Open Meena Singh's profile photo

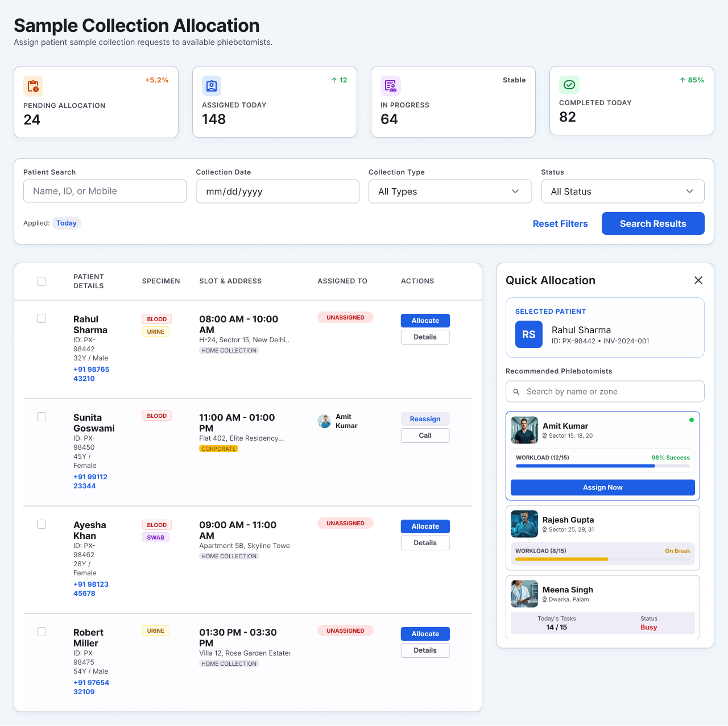[524, 594]
